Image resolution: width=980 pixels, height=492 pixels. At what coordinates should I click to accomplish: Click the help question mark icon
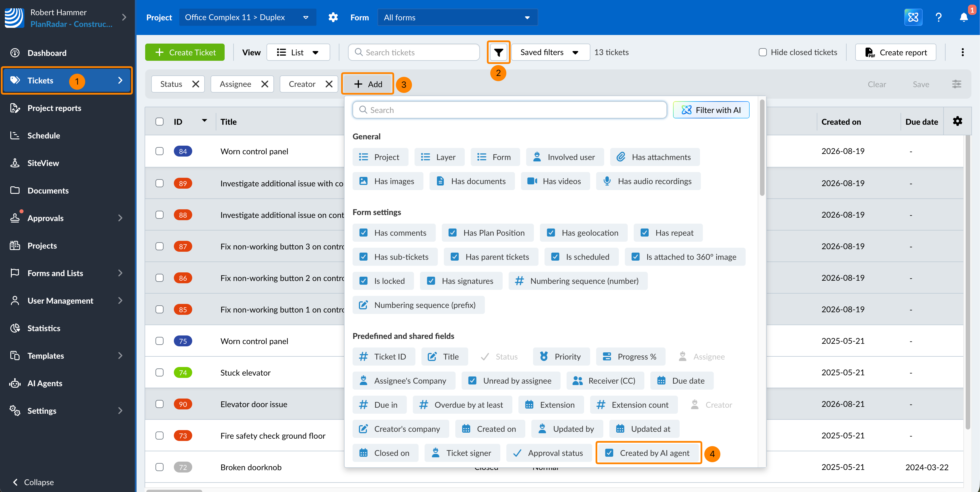pyautogui.click(x=938, y=17)
